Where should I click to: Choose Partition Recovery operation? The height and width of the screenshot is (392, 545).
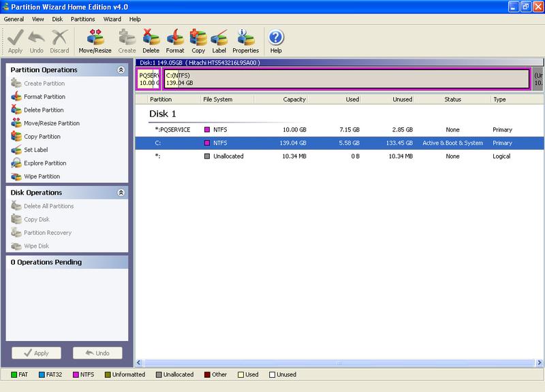[41, 233]
